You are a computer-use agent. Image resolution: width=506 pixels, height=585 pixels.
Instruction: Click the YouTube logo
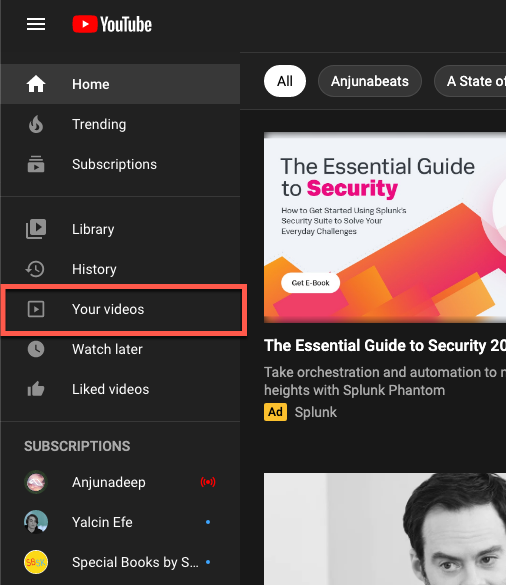(112, 24)
